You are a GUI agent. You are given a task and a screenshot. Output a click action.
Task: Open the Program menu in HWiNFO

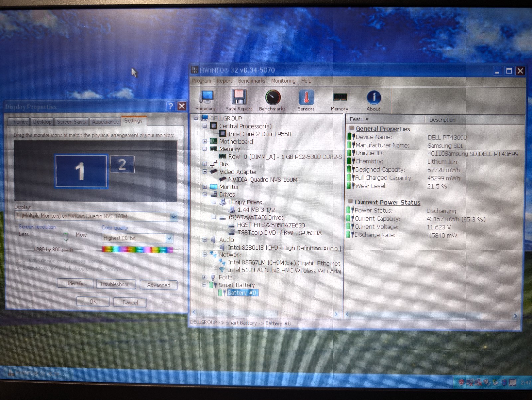(x=201, y=81)
